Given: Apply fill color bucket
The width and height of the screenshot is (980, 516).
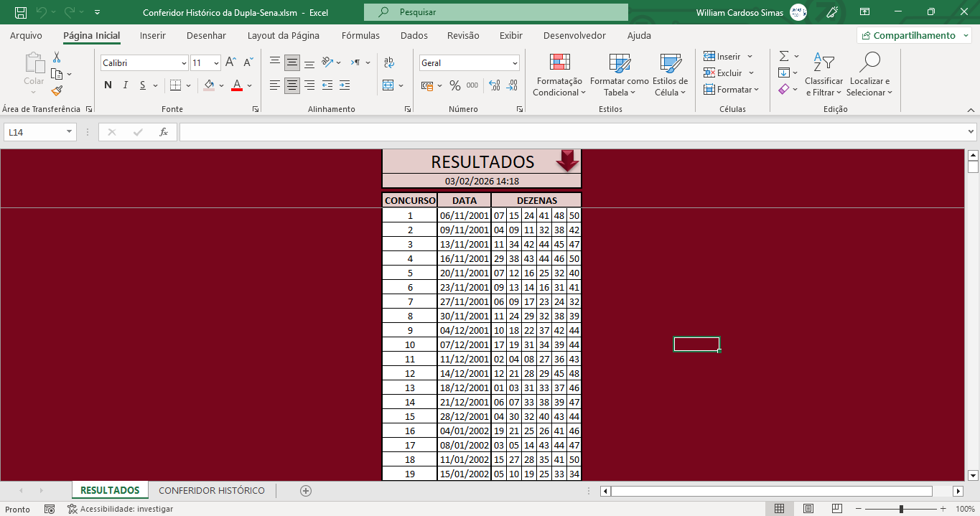Looking at the screenshot, I should (x=209, y=85).
